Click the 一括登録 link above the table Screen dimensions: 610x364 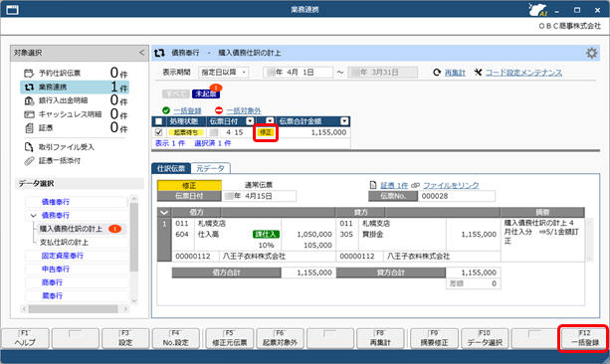(x=187, y=110)
